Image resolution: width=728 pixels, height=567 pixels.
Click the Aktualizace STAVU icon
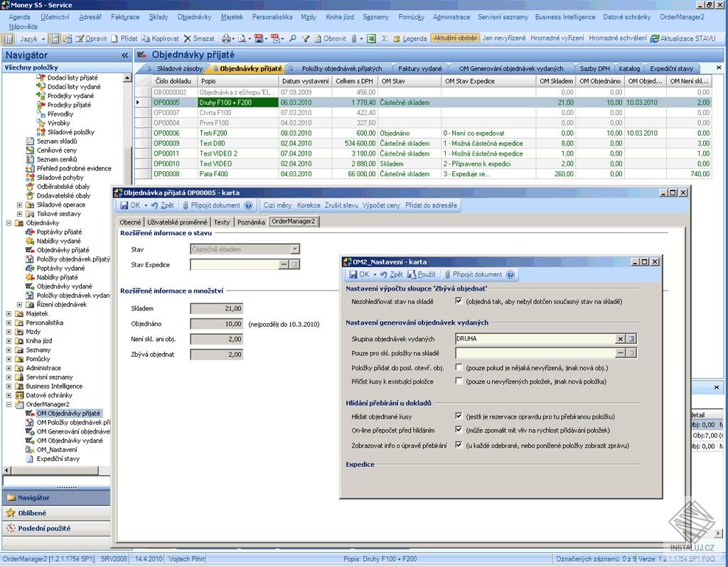[x=655, y=38]
